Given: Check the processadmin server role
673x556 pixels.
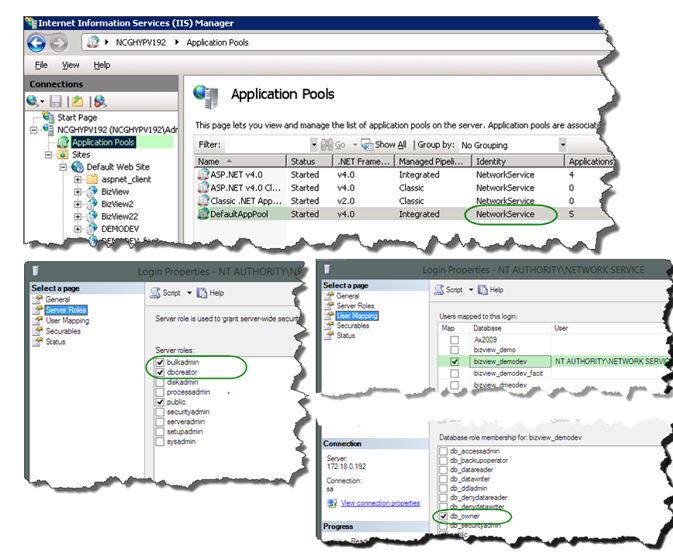Looking at the screenshot, I should pos(160,392).
